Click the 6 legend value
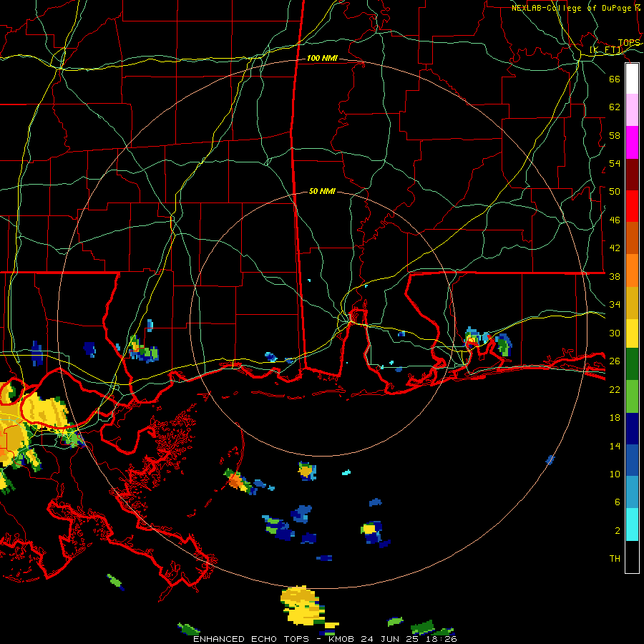This screenshot has height=644, width=644. 618,502
